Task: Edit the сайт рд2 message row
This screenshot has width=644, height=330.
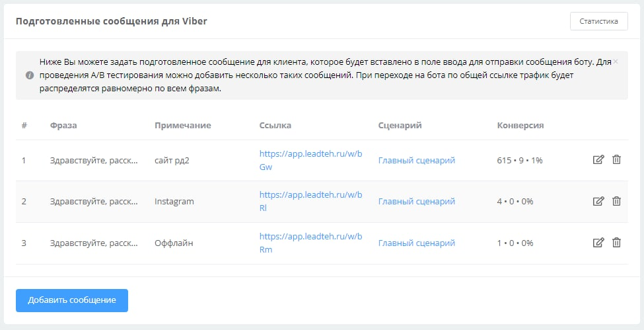Action: point(598,160)
